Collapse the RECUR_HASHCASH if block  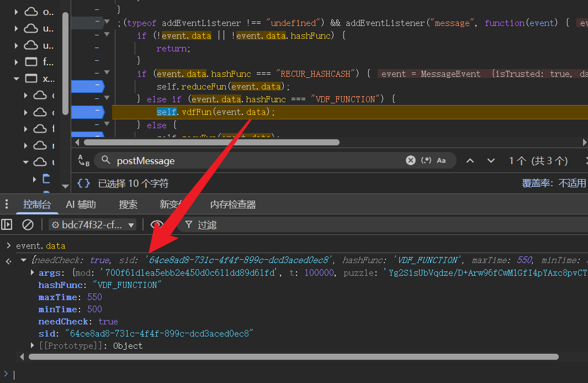(x=107, y=72)
